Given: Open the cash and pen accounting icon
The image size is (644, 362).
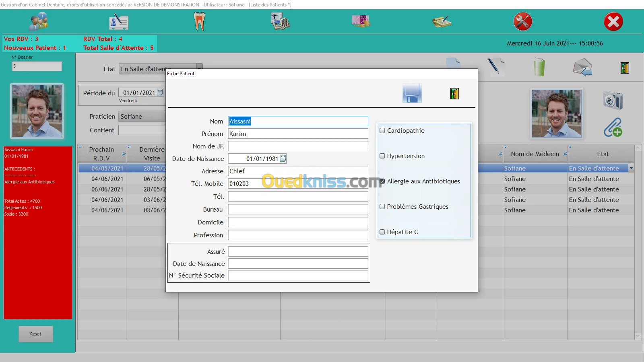Looking at the screenshot, I should [442, 21].
